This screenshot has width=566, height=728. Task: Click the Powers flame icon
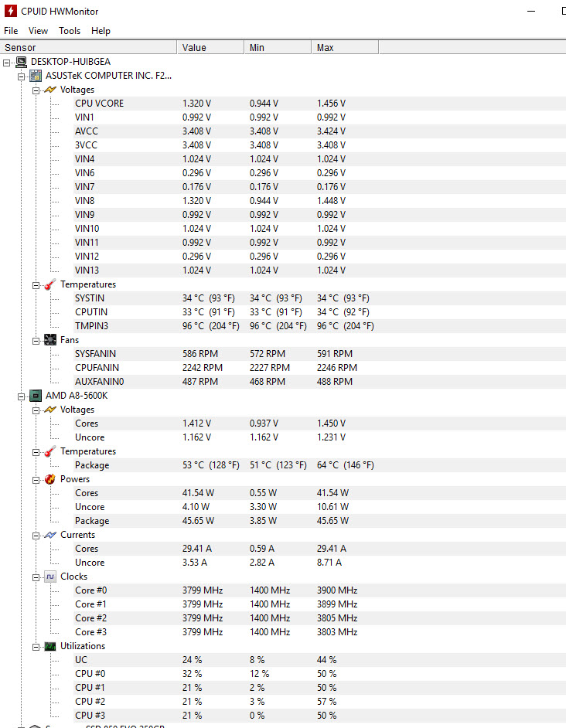50,479
